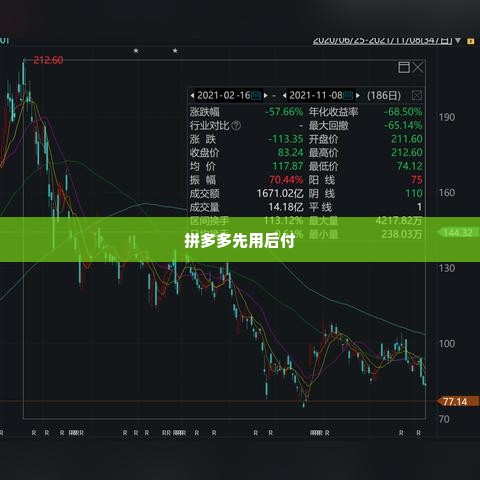The height and width of the screenshot is (480, 480).
Task: Select the 74.12 最低价 value
Action: (x=410, y=166)
